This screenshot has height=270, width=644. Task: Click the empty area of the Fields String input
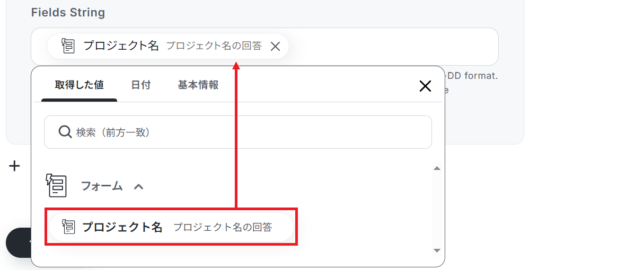point(392,47)
